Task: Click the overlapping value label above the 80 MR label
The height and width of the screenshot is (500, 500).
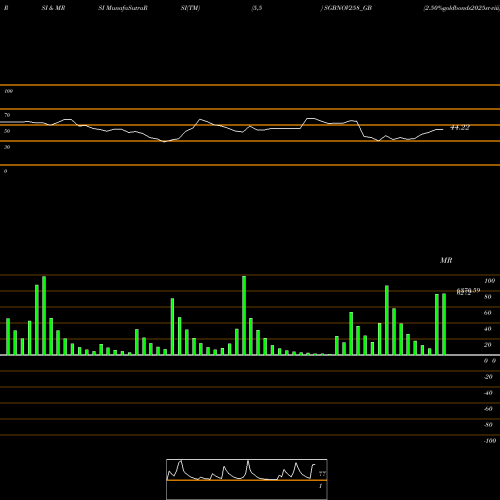Action: point(468,292)
